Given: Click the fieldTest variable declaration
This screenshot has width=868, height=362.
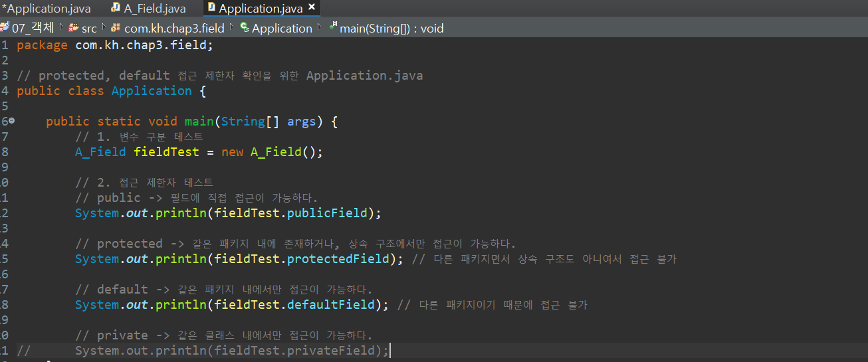Looking at the screenshot, I should coord(166,151).
